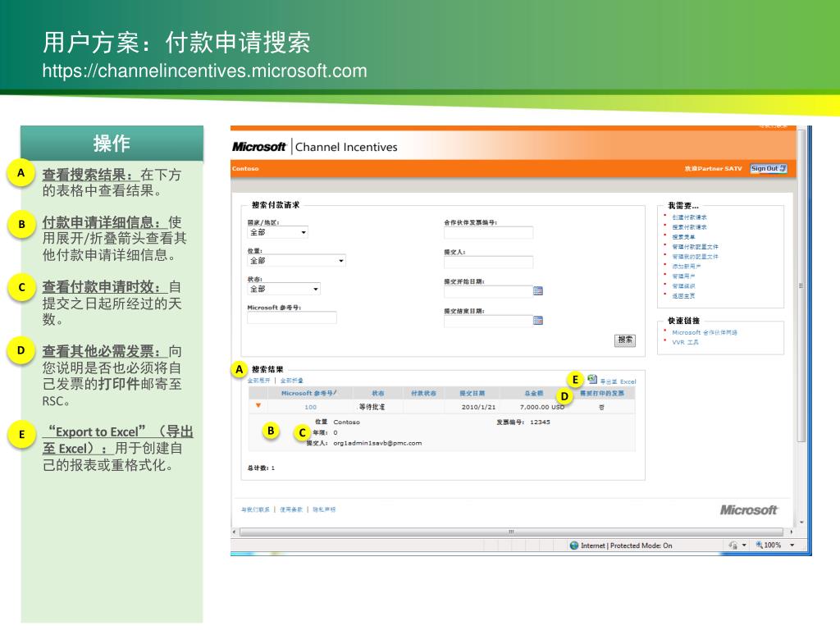Click the Microsoft logo in page header
The image size is (840, 630).
pyautogui.click(x=258, y=146)
